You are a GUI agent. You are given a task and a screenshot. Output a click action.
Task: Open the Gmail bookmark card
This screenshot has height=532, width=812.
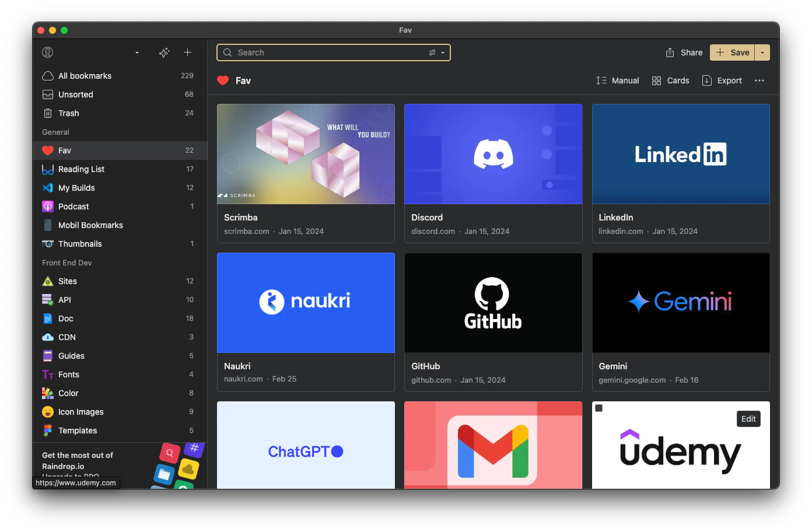493,445
